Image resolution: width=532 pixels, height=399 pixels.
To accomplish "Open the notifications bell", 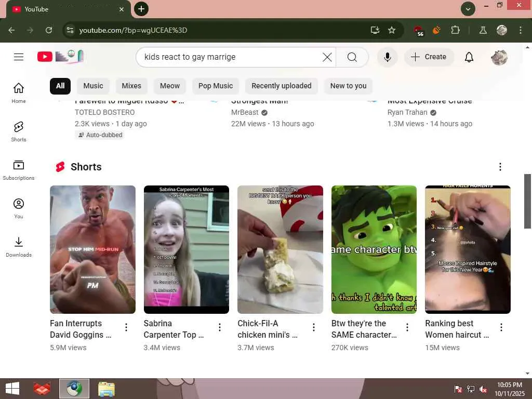I will (469, 57).
